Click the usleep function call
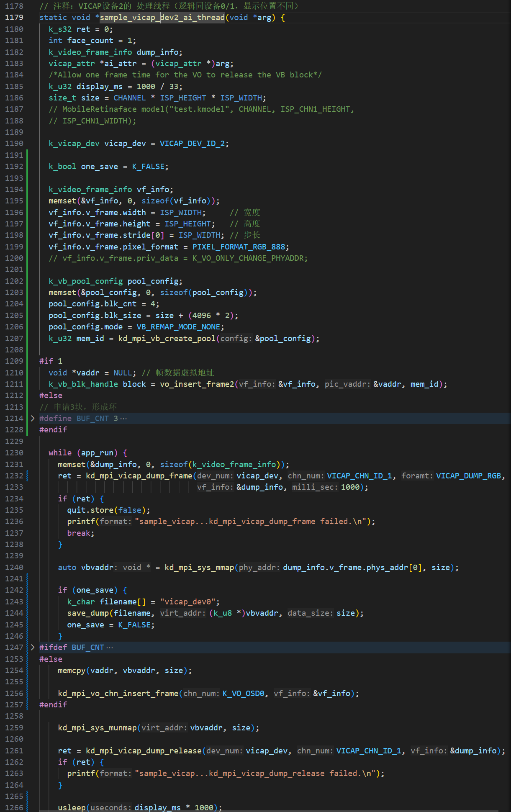The height and width of the screenshot is (812, 511). coord(72,807)
